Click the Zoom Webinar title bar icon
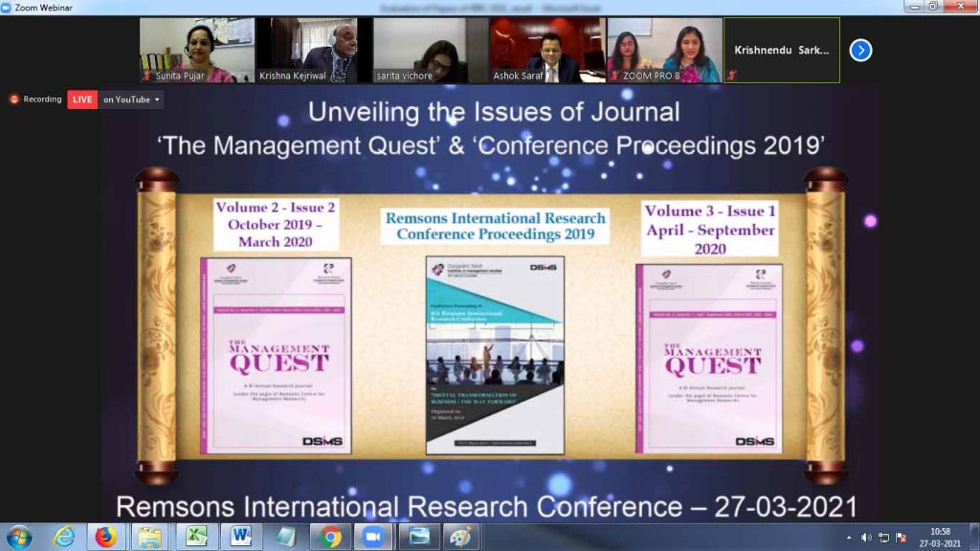Viewport: 980px width, 551px height. [6, 8]
